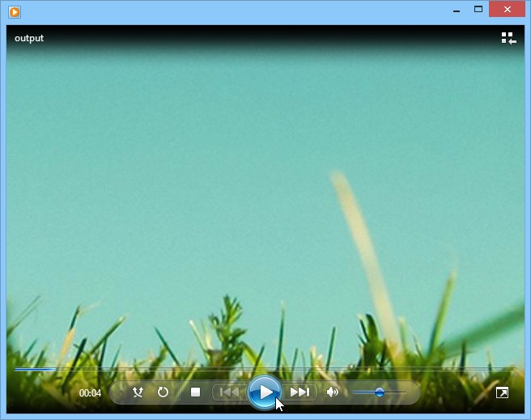
Task: Click the seek bar to jump ahead
Action: pos(265,369)
